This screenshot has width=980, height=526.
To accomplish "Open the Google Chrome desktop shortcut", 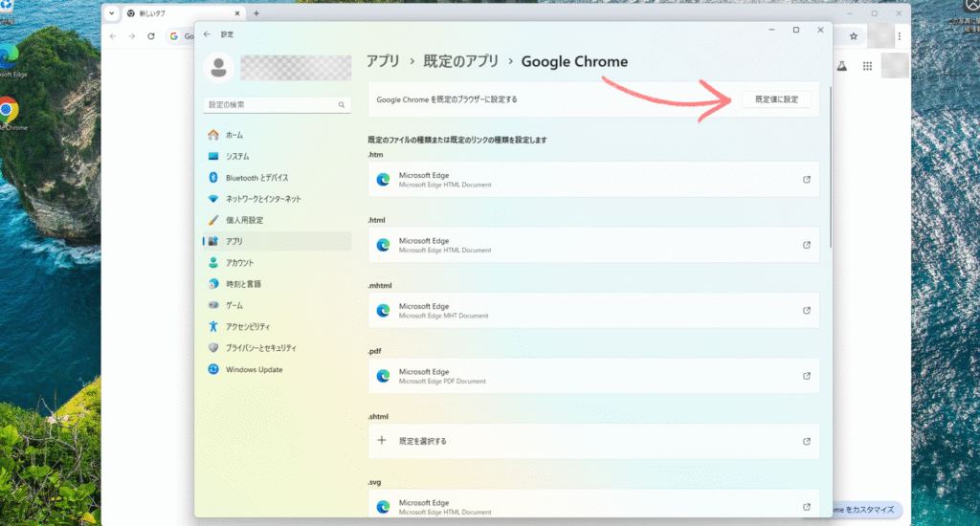I will point(10,114).
